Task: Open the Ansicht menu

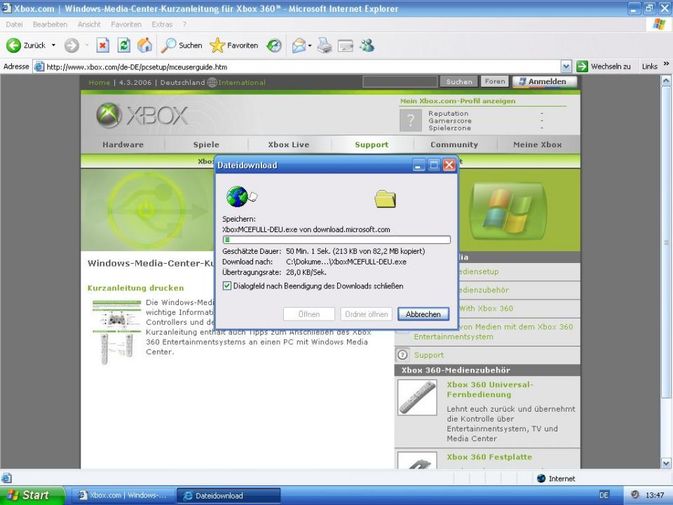Action: [89, 24]
